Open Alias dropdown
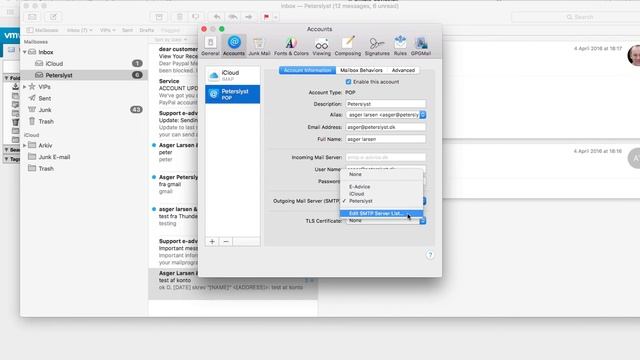The width and height of the screenshot is (640, 360). pos(386,115)
